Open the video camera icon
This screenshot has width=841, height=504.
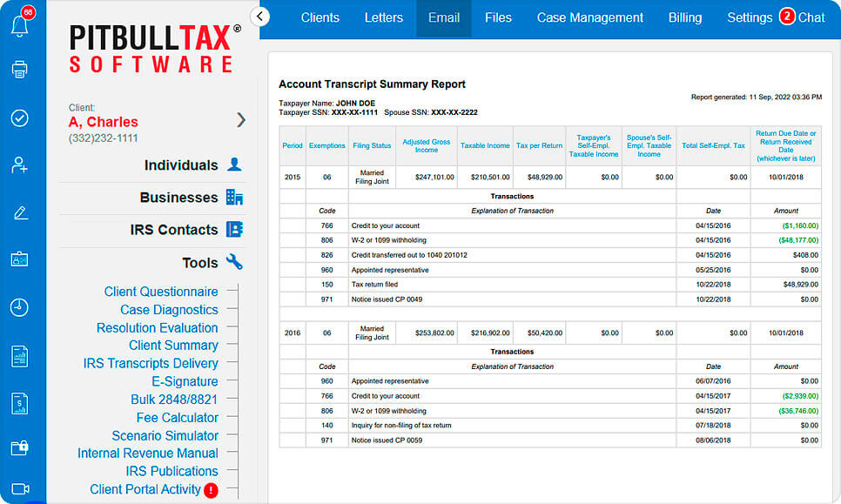(x=20, y=489)
